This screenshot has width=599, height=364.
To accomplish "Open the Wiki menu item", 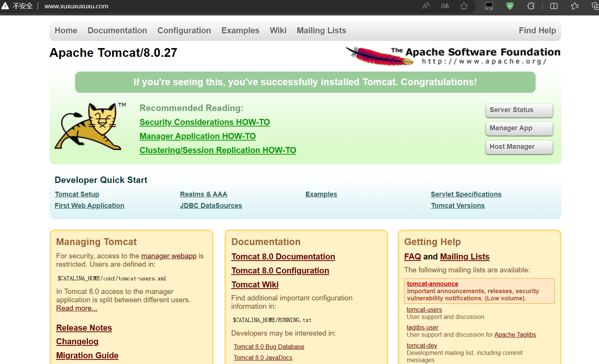I will coord(278,31).
